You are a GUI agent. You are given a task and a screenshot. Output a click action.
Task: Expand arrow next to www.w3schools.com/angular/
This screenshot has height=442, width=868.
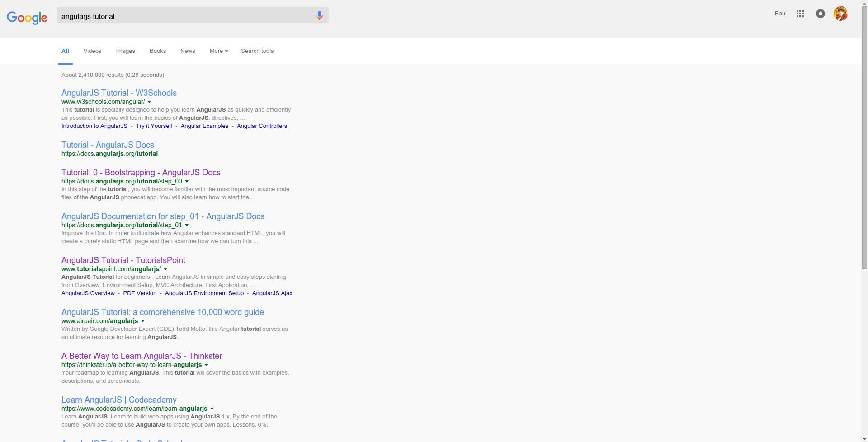tap(149, 102)
